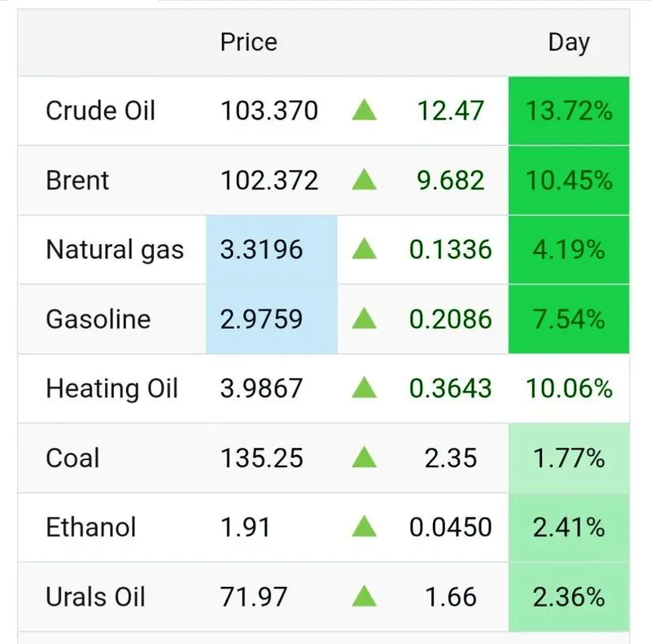Click the 13.72% Crude Oil day change
This screenshot has height=644, width=651.
(x=568, y=111)
